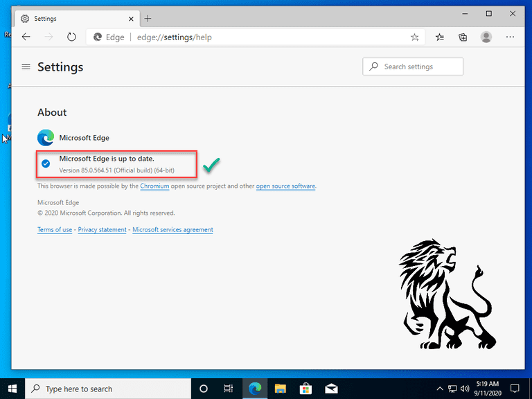Minimize the Edge window
Viewport: 532px width, 399px height.
click(x=465, y=14)
